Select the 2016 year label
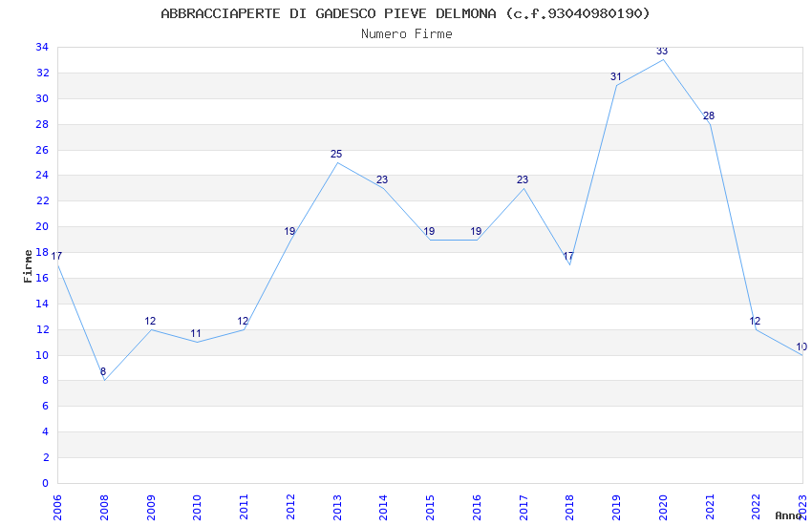This screenshot has width=812, height=525. (x=477, y=508)
